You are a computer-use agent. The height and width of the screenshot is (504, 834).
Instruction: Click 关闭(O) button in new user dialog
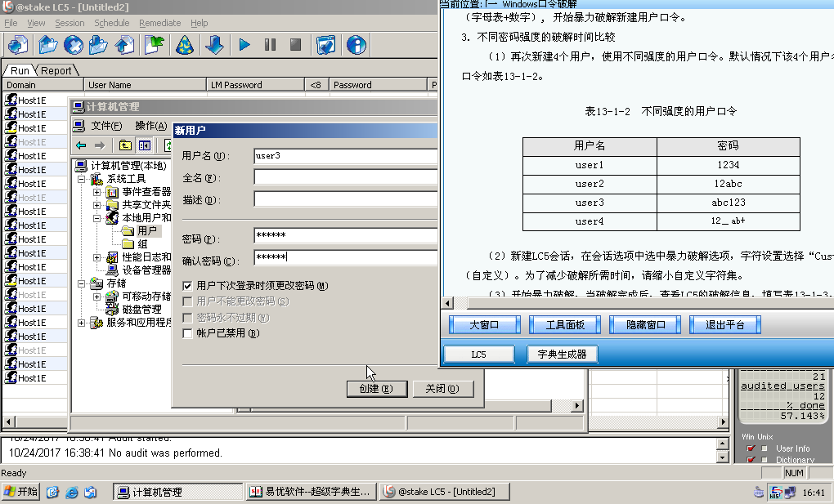point(442,389)
